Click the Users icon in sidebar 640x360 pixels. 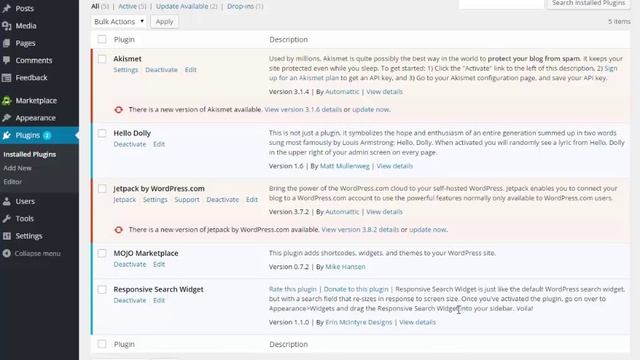[7, 201]
